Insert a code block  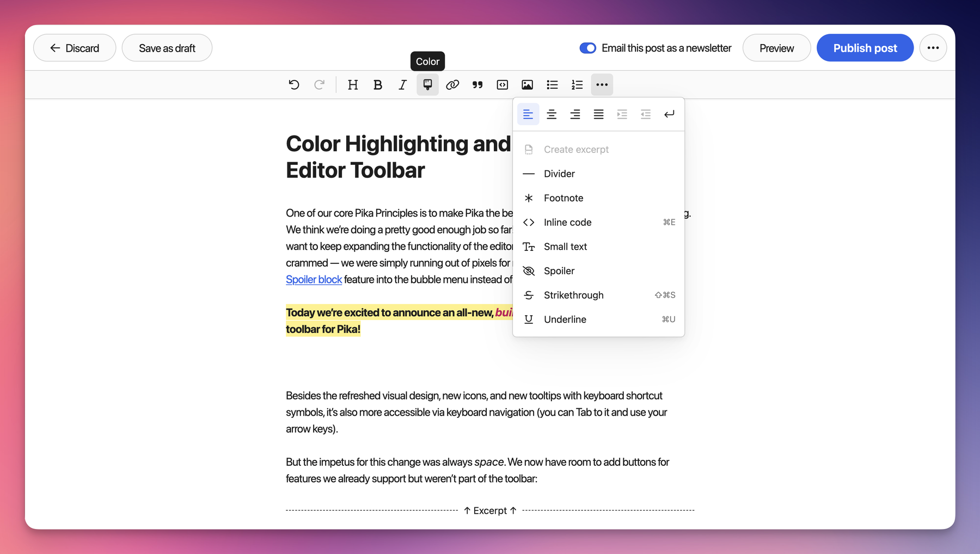click(x=503, y=84)
